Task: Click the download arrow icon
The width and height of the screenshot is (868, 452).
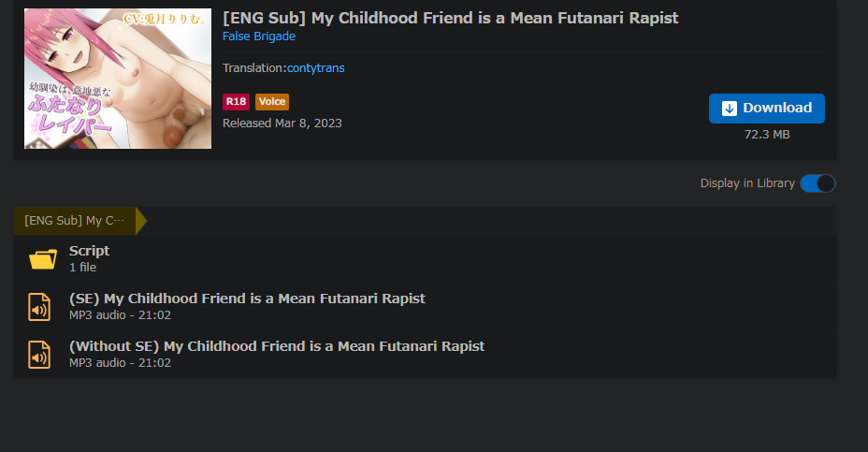Action: pos(729,108)
